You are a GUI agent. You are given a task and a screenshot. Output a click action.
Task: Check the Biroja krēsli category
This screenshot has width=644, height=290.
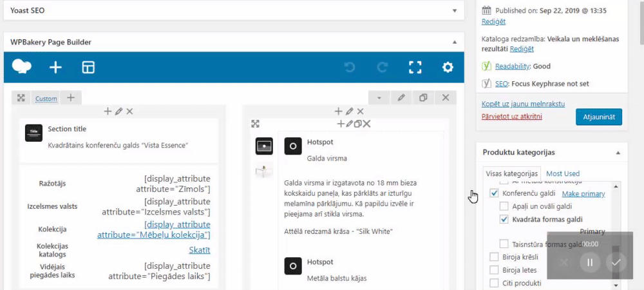pyautogui.click(x=495, y=257)
